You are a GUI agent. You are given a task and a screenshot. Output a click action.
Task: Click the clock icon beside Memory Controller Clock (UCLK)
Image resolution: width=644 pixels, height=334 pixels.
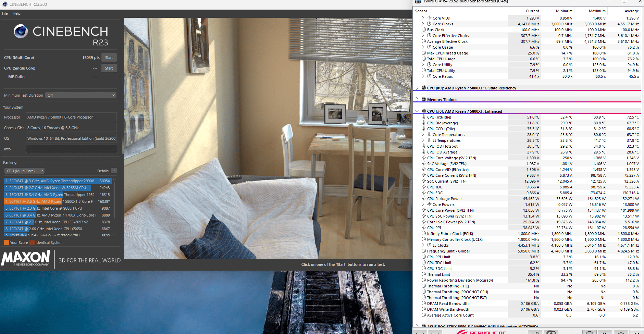[424, 239]
